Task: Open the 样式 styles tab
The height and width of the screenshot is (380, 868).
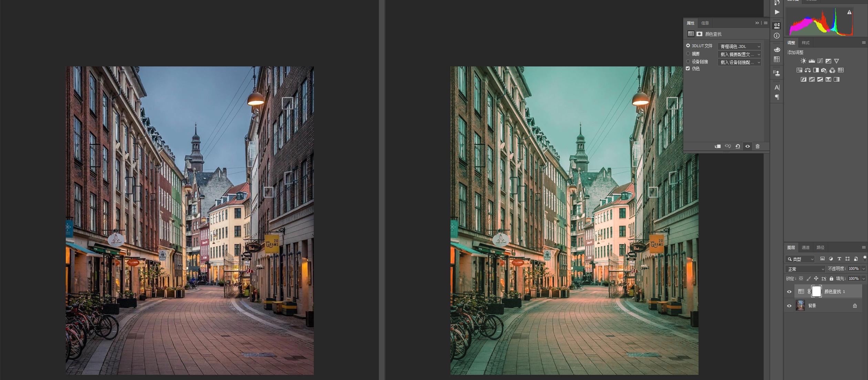Action: 805,43
